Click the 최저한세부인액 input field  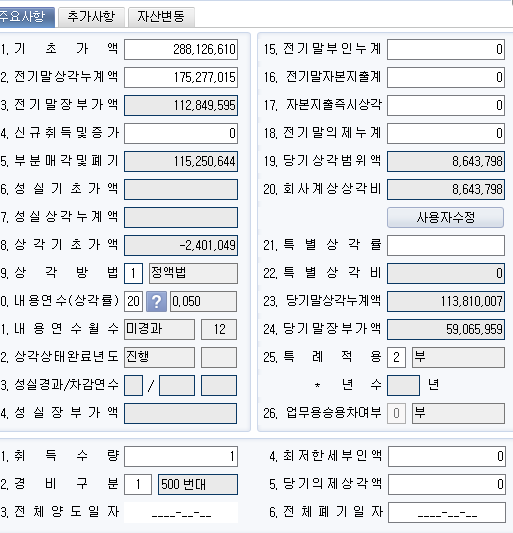447,456
